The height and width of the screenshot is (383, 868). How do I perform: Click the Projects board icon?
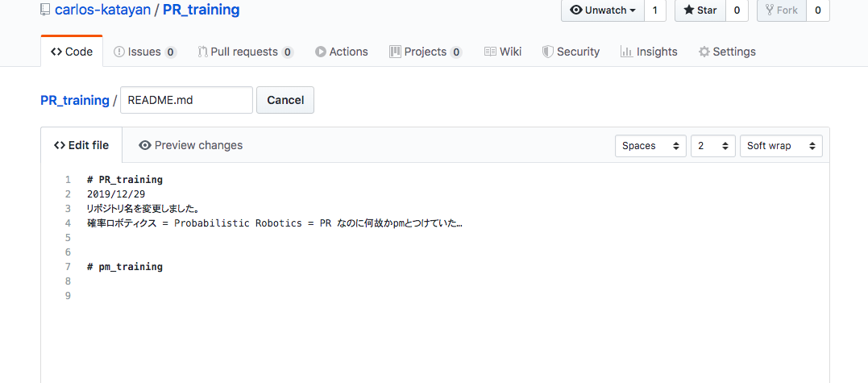[395, 52]
